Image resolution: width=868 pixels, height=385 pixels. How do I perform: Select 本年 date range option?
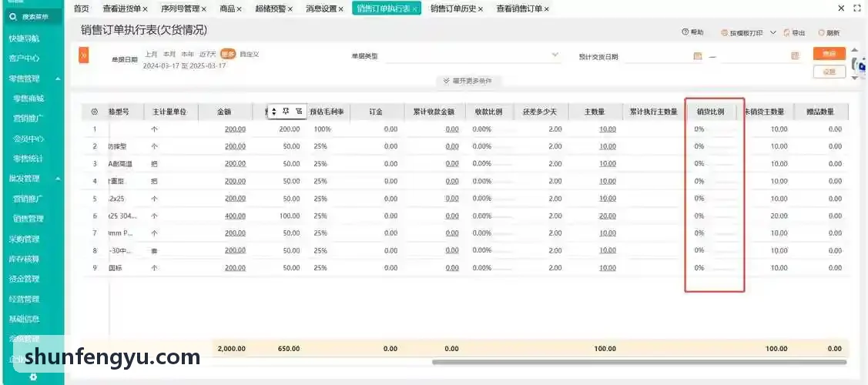pyautogui.click(x=188, y=54)
